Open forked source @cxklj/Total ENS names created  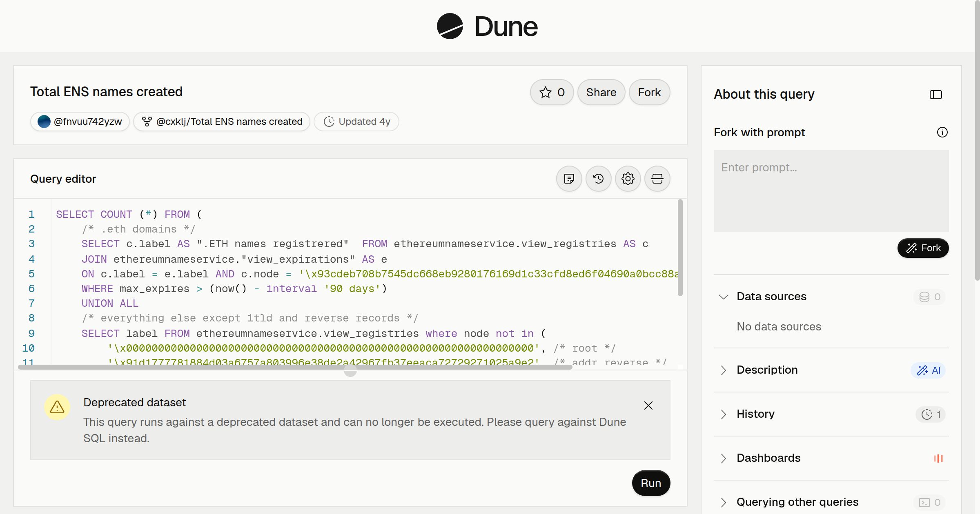(222, 122)
